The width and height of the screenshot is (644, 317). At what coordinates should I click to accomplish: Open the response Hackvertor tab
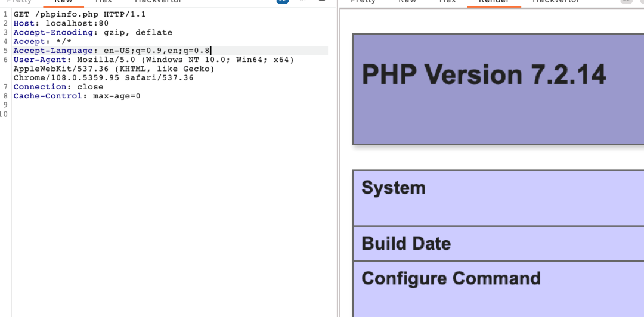[555, 2]
